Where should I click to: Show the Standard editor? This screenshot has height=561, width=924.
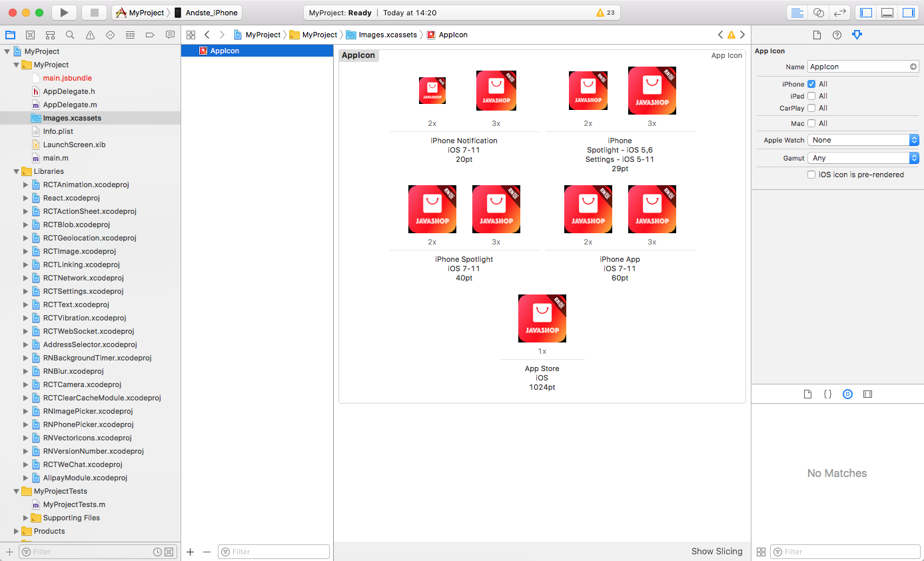tap(796, 13)
